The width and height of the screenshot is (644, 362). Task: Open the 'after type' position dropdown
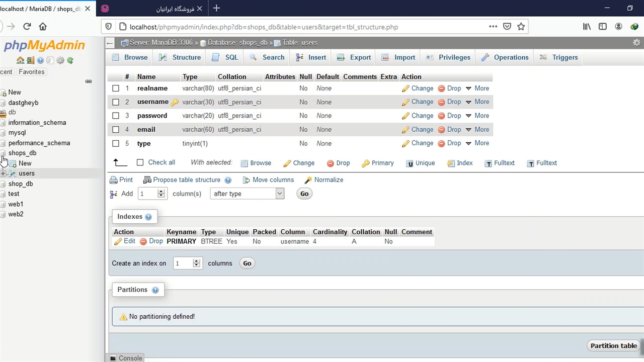point(247,194)
